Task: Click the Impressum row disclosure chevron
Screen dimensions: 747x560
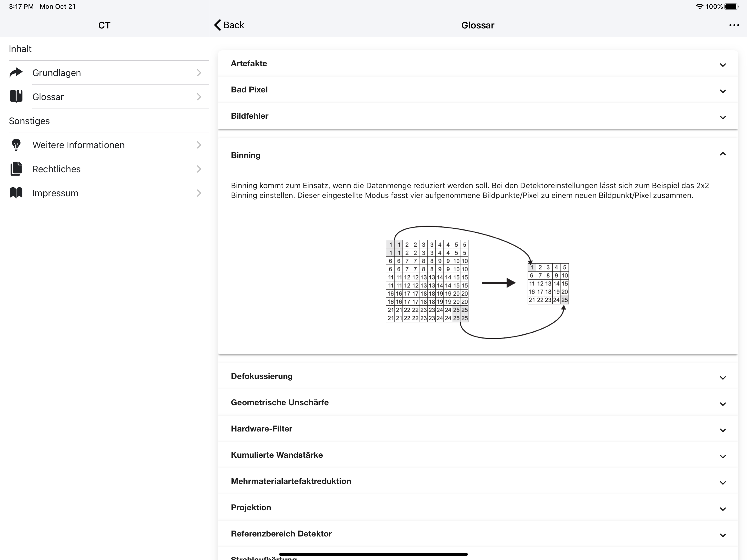Action: [199, 193]
